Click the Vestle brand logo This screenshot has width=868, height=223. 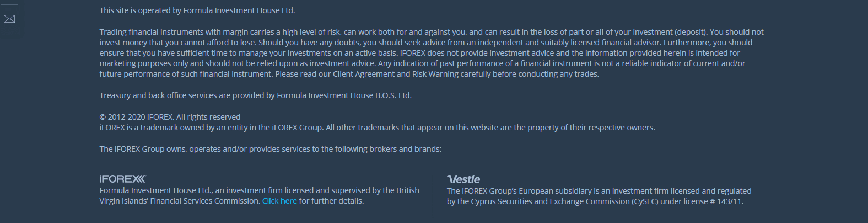coord(463,179)
